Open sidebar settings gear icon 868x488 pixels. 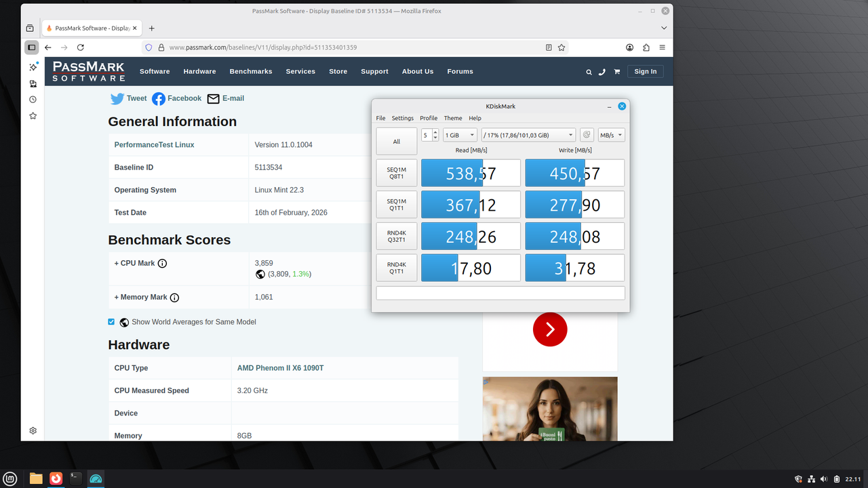coord(33,430)
